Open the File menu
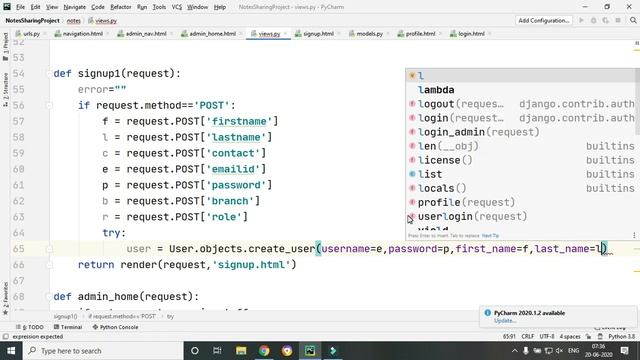Viewport: 640px width, 360px height. [x=20, y=7]
